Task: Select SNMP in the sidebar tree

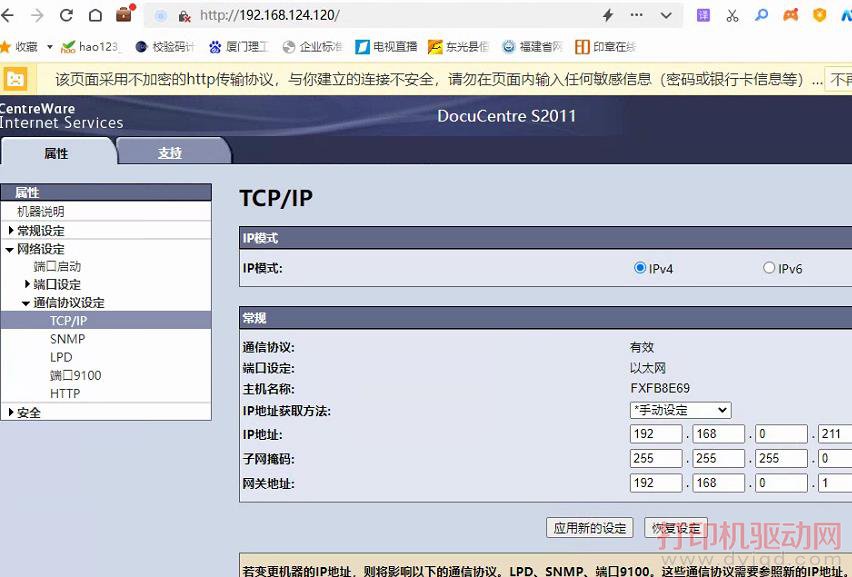Action: (67, 339)
